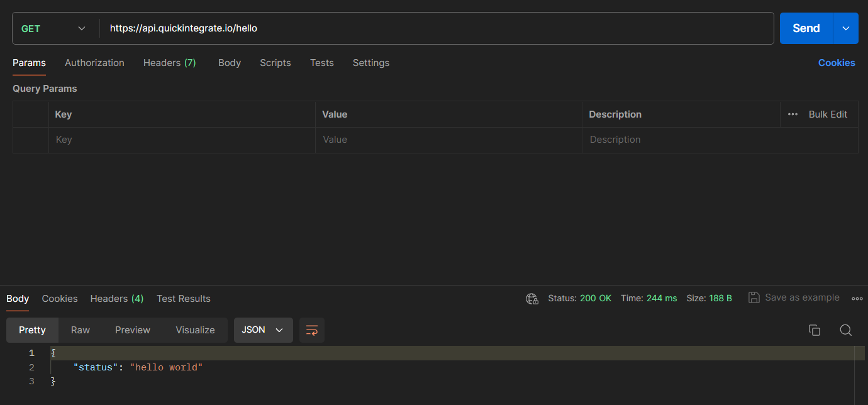Screen dimensions: 868x405
Task: Switch response to Raw view
Action: tap(81, 330)
